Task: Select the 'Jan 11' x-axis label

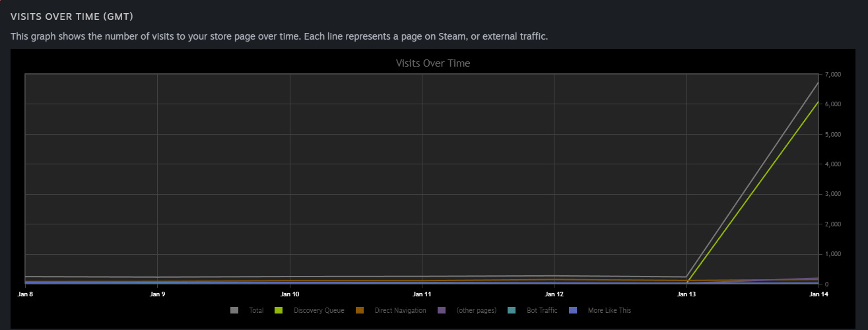Action: click(x=422, y=294)
